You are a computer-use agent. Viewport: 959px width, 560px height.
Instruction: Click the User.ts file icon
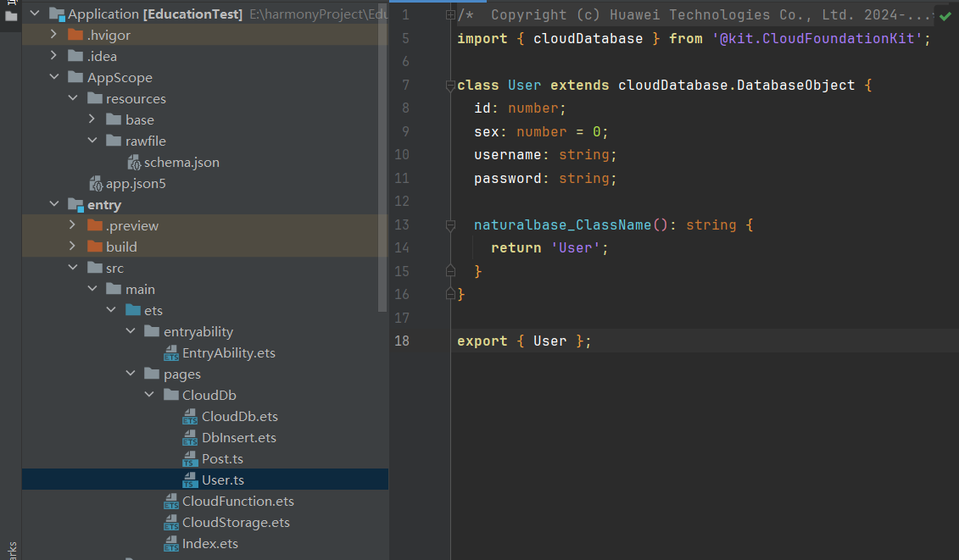(x=190, y=480)
